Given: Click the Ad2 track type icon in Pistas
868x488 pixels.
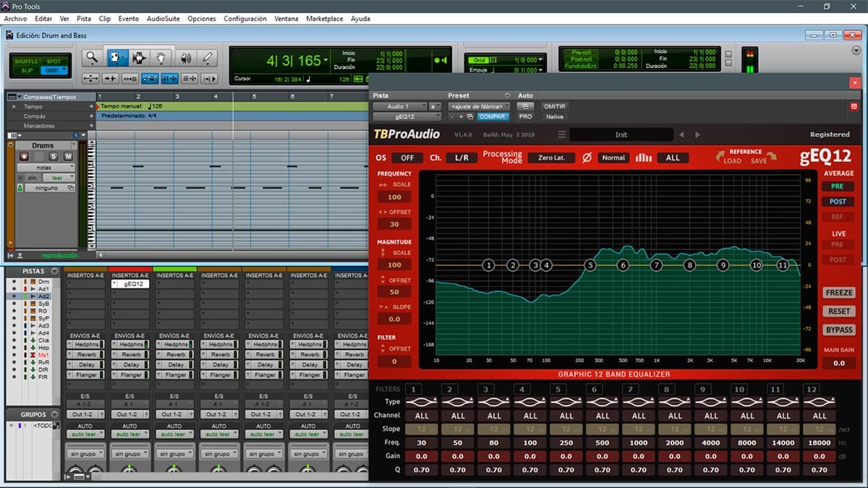Looking at the screenshot, I should (x=33, y=296).
